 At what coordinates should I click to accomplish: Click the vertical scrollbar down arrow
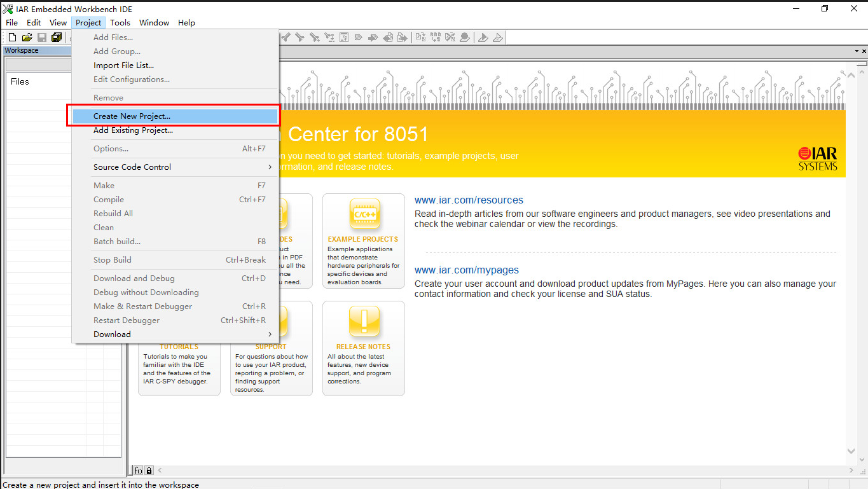tap(851, 451)
